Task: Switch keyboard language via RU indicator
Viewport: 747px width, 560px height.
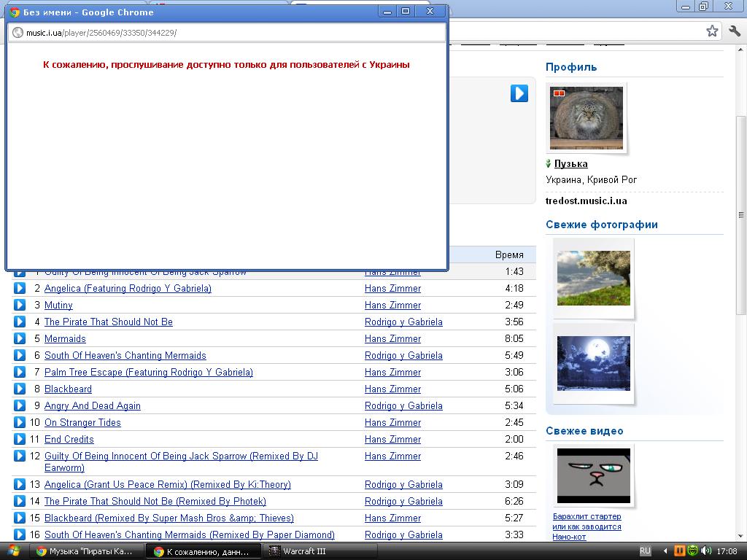Action: [645, 551]
